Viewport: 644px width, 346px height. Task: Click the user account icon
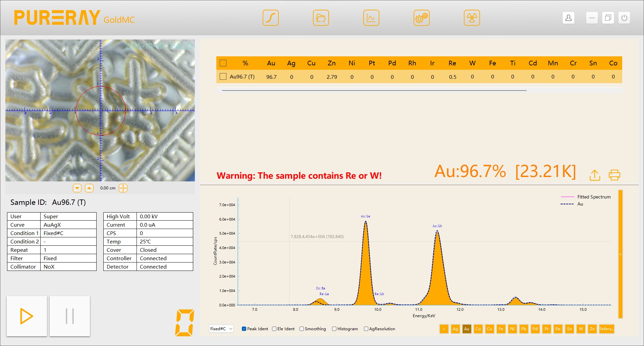[568, 18]
